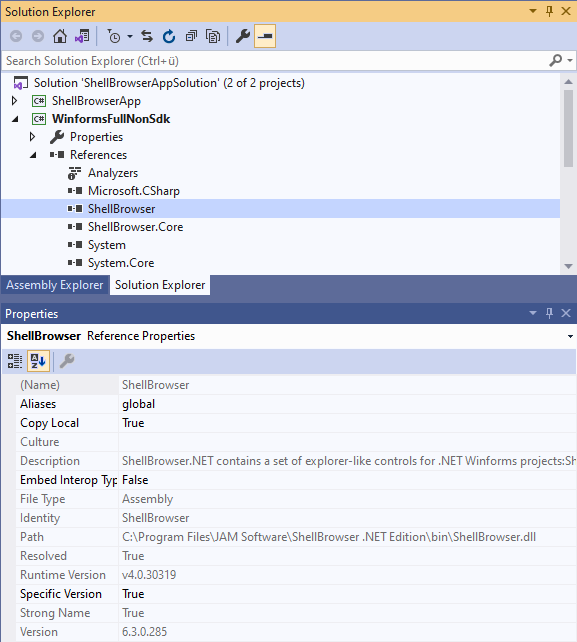Open Properties via toolbar wrench icon

[243, 36]
